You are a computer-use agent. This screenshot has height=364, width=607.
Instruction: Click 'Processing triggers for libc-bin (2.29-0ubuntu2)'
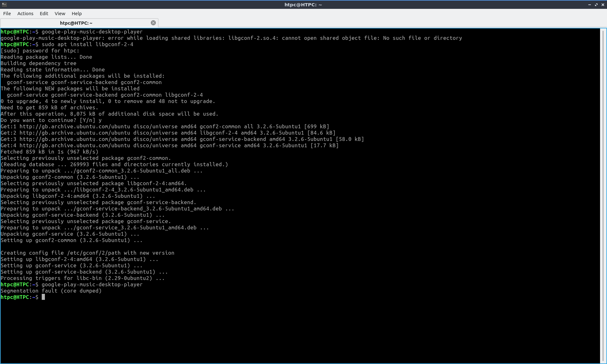click(x=83, y=278)
